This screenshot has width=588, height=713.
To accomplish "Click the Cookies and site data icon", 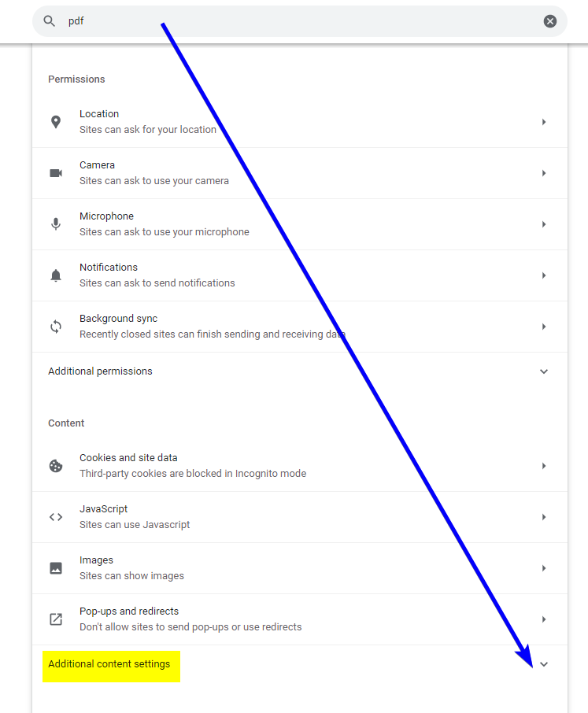I will click(55, 466).
